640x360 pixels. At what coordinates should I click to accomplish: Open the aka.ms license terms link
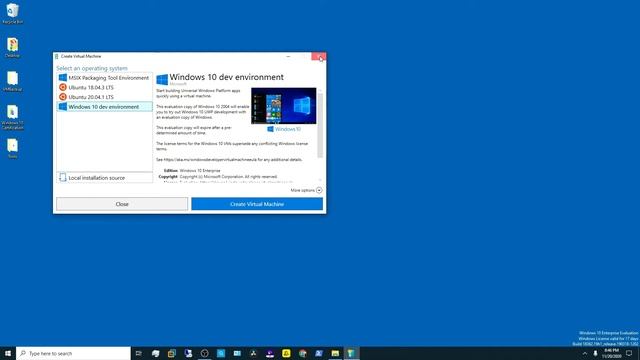pos(210,160)
